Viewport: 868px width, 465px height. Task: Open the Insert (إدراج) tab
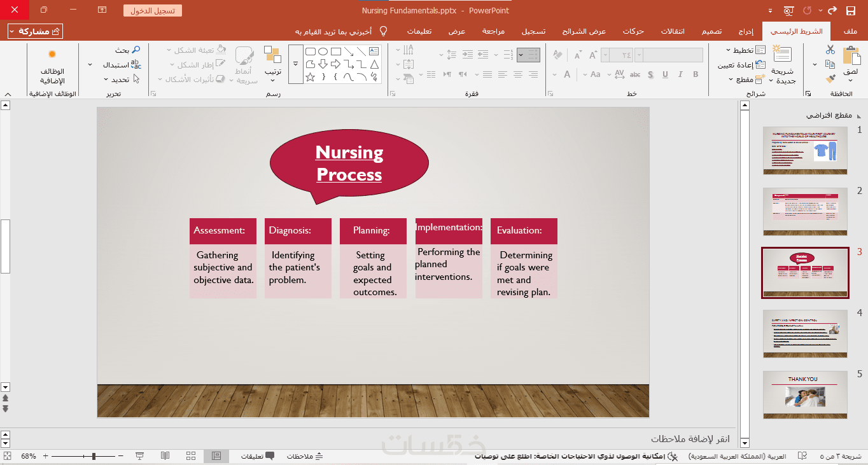click(746, 31)
